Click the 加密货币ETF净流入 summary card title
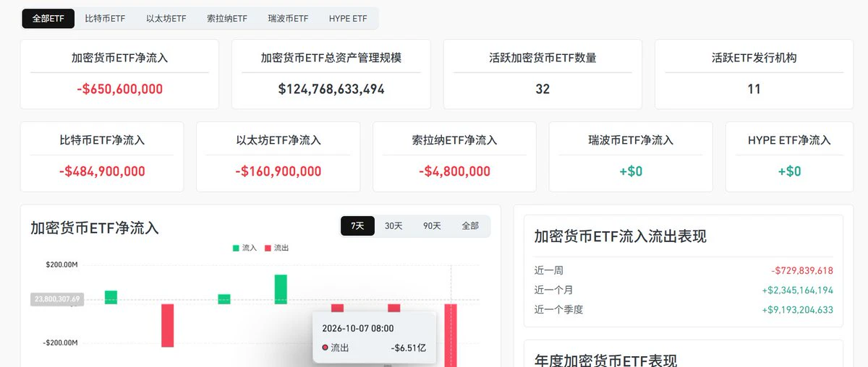 click(119, 58)
